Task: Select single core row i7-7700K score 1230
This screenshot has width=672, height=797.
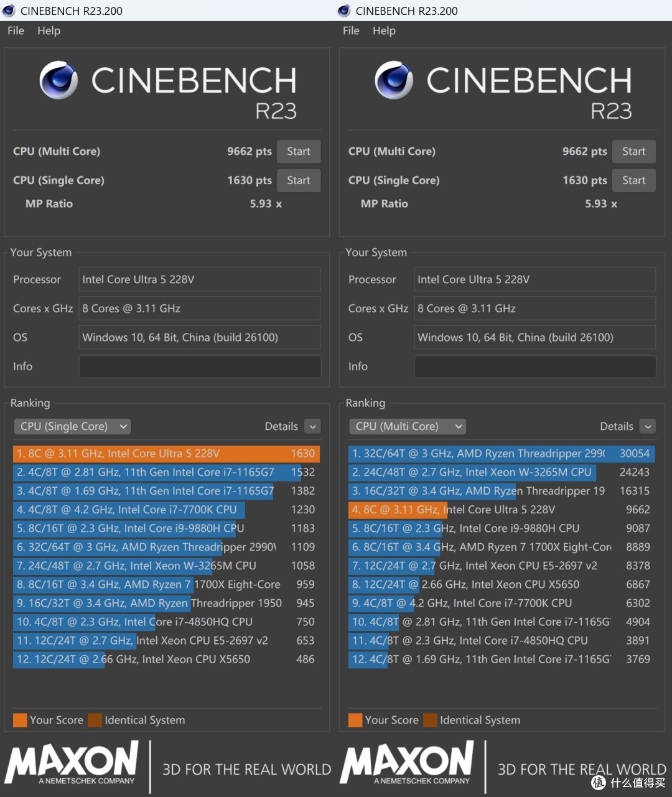Action: 166,510
